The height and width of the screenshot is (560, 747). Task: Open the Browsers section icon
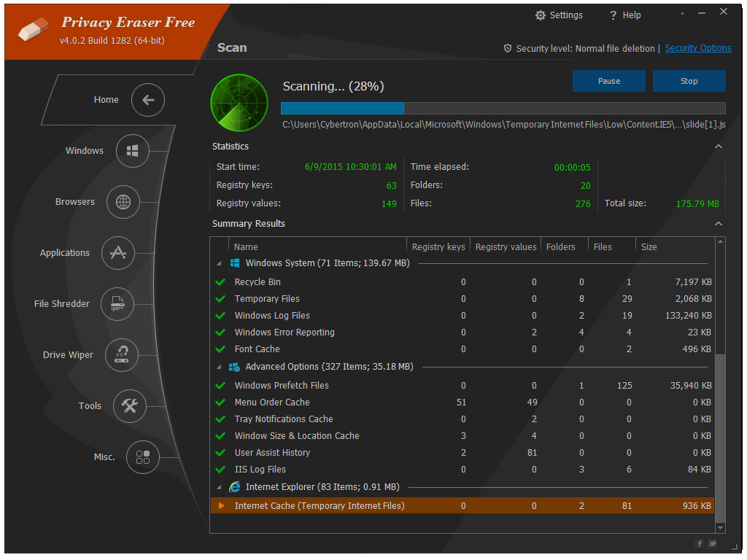click(x=124, y=202)
